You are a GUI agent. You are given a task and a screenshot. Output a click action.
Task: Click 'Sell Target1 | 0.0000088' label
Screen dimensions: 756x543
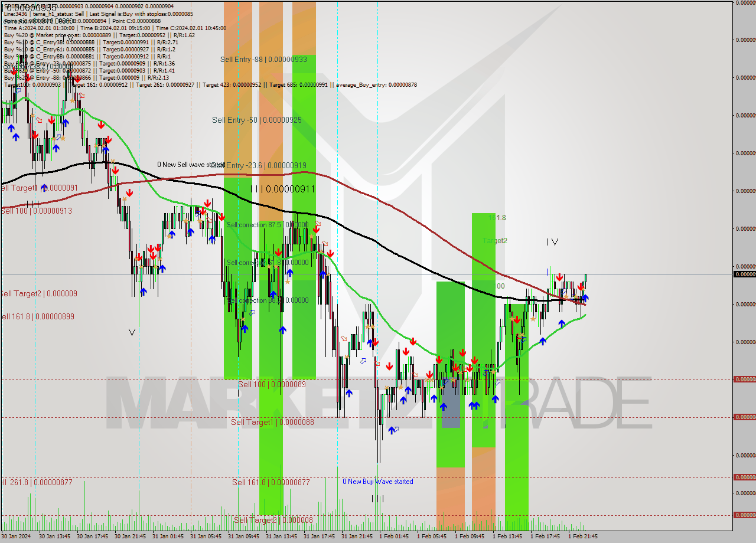(272, 422)
